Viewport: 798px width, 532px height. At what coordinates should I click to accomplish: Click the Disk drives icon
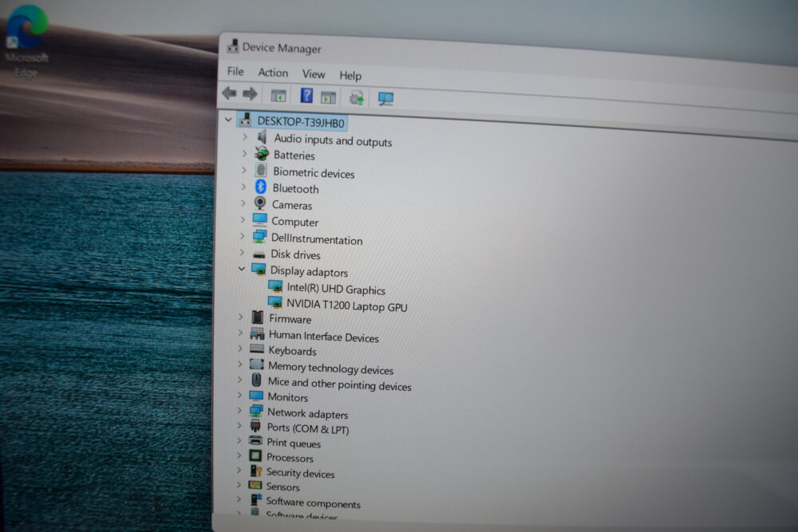click(x=259, y=254)
